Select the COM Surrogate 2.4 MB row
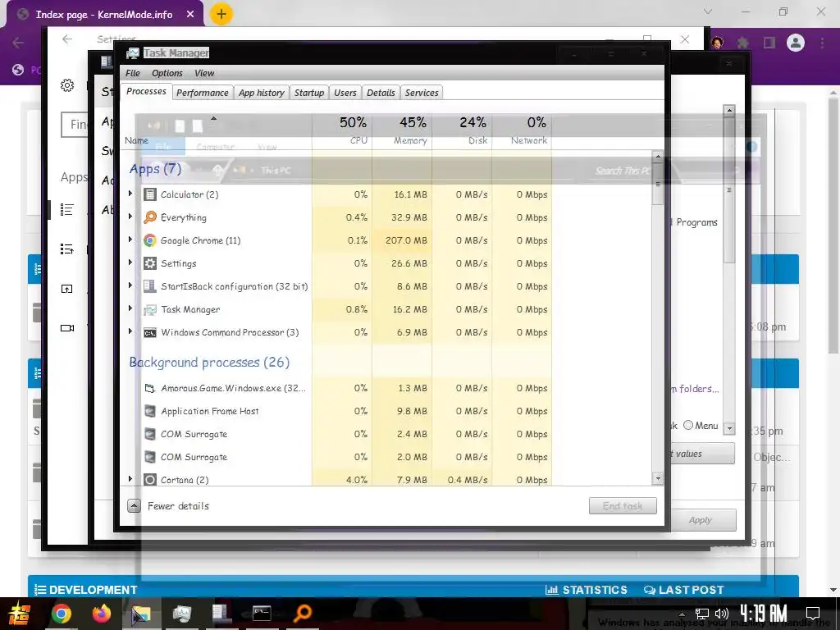 tap(336, 435)
